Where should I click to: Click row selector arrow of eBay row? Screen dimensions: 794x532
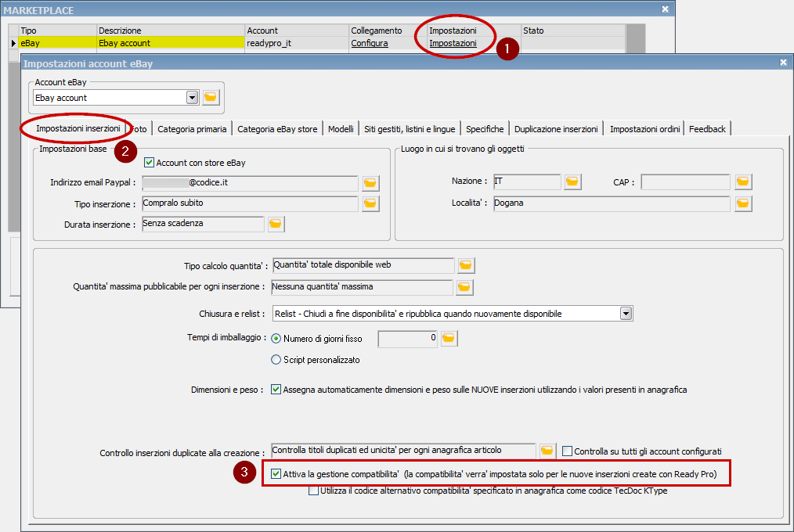coord(13,43)
